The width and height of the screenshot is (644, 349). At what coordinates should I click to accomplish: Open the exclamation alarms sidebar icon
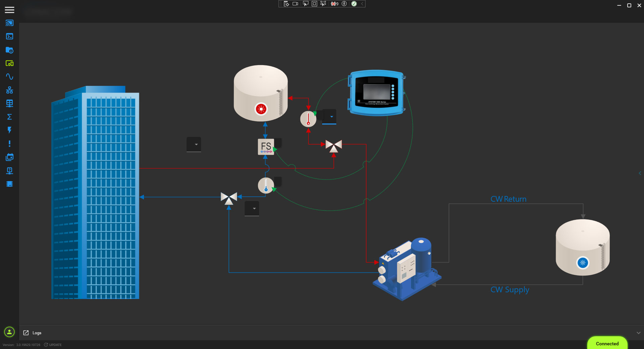9,144
